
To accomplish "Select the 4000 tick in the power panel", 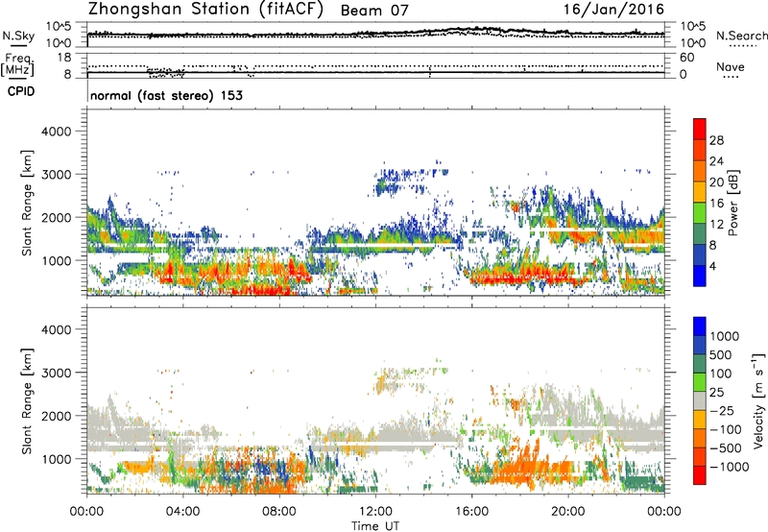I will 57,132.
